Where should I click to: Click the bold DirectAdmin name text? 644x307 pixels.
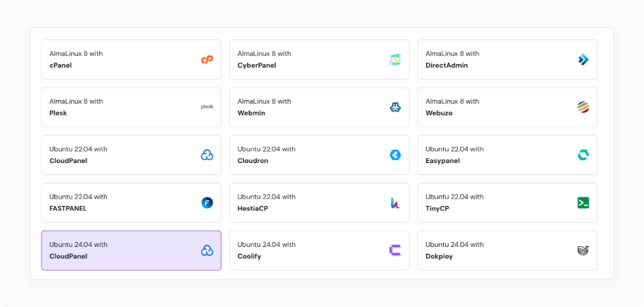[x=447, y=65]
